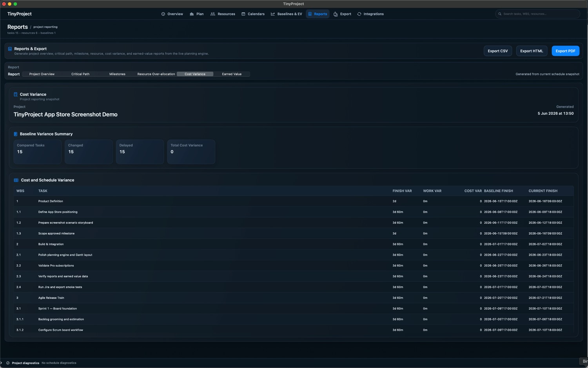Screen dimensions: 588x368
Task: Click the Integrations sync icon
Action: tap(359, 14)
